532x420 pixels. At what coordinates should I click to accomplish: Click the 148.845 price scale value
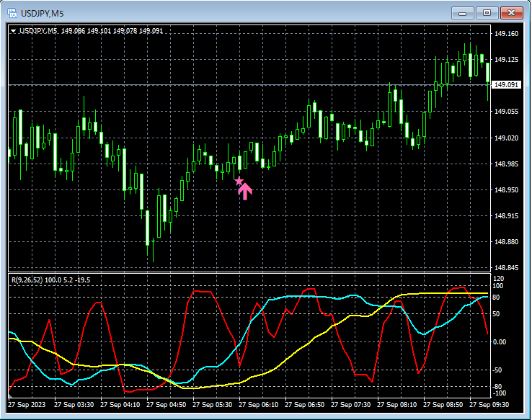pyautogui.click(x=506, y=268)
